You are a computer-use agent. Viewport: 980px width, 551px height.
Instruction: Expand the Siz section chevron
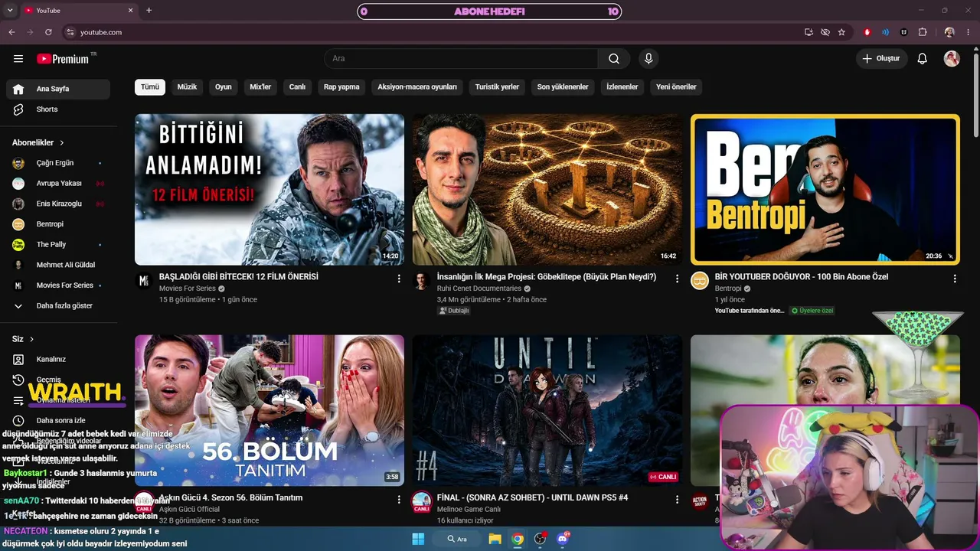pos(32,339)
